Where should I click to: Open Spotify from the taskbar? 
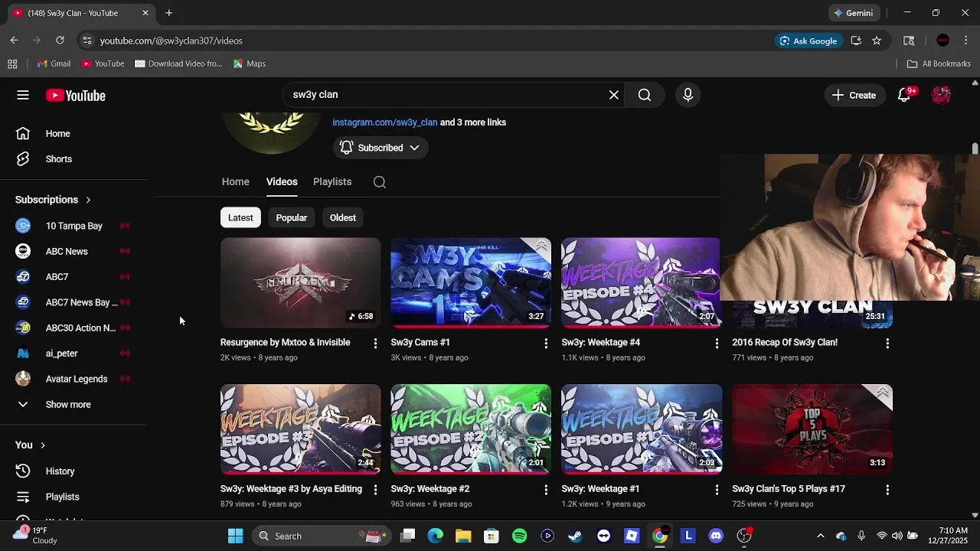[519, 536]
